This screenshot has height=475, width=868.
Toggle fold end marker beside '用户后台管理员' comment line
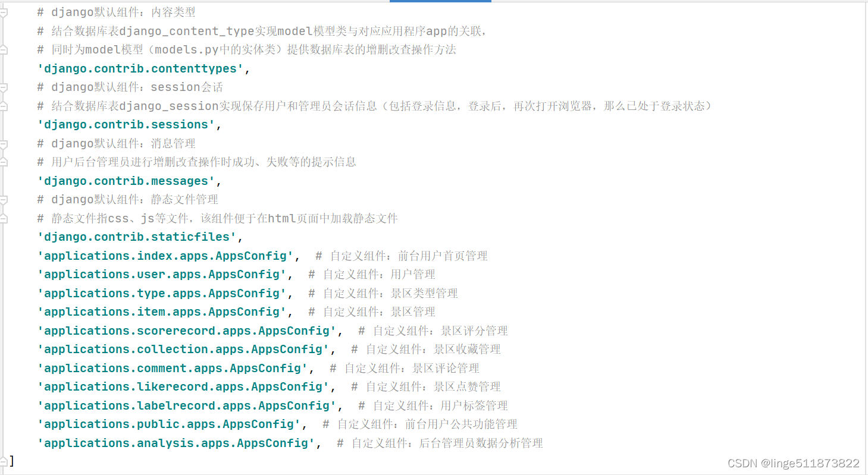tap(3, 162)
